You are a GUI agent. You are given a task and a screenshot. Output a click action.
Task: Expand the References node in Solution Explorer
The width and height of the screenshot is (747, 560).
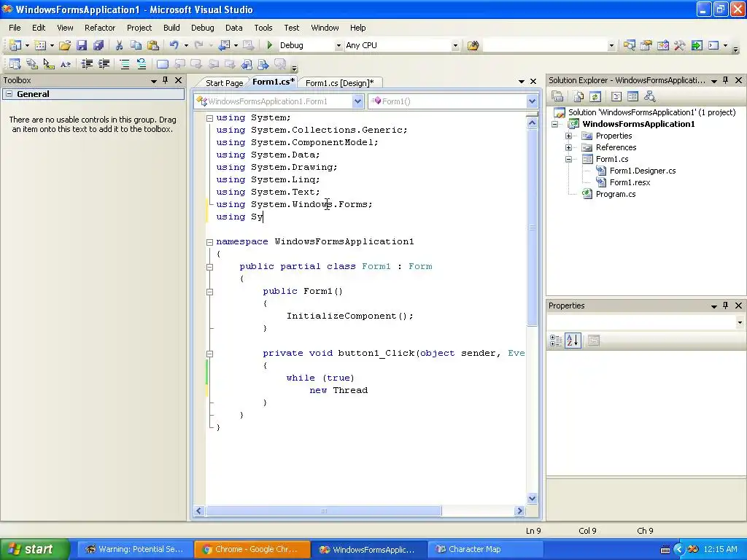click(x=568, y=147)
